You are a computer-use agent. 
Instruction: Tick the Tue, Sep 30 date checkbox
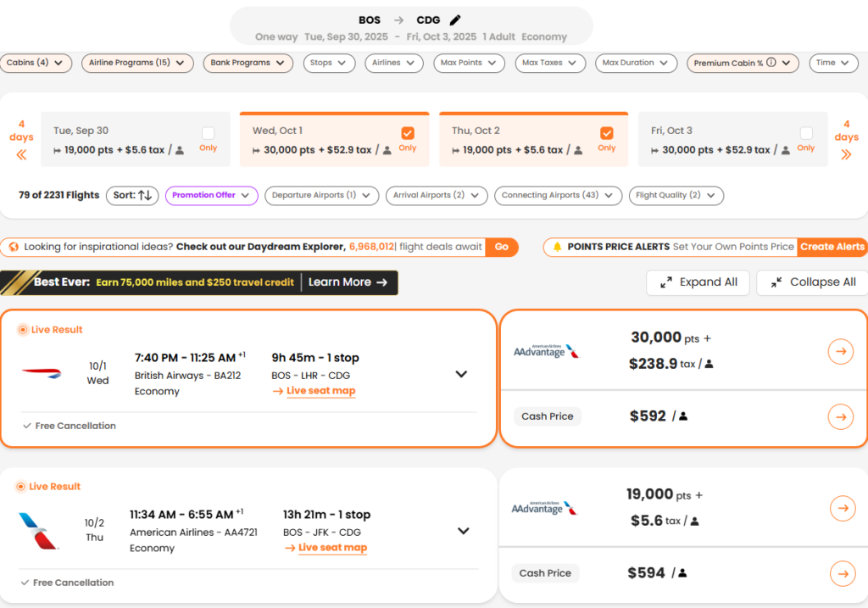(x=209, y=133)
